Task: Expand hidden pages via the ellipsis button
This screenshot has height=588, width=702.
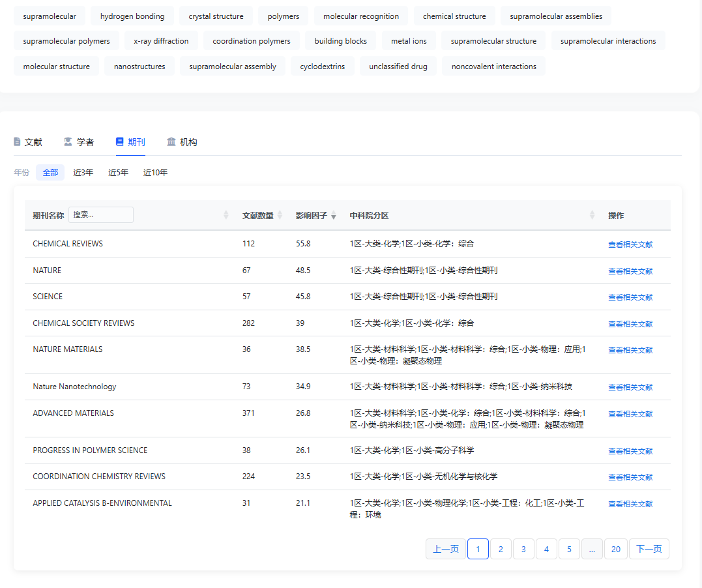Action: pyautogui.click(x=591, y=549)
